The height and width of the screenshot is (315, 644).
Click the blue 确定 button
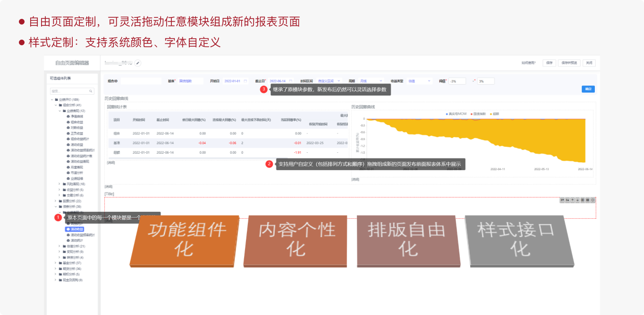(588, 89)
